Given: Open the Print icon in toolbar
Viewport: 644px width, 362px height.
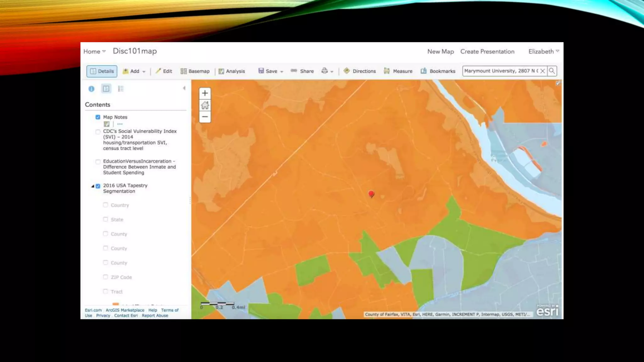Looking at the screenshot, I should 325,71.
